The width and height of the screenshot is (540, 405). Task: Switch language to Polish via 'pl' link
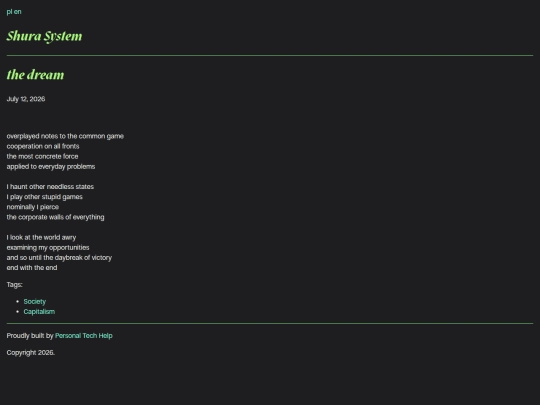tap(9, 12)
